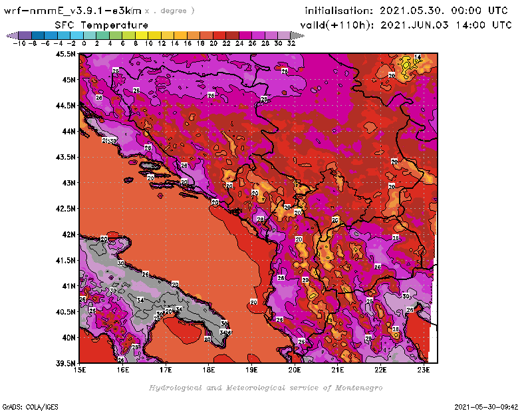
Task: Click the '21E' longitude axis label
Action: point(338,370)
